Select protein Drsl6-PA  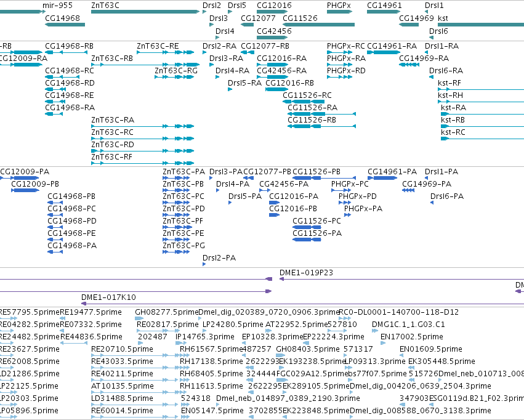click(447, 196)
